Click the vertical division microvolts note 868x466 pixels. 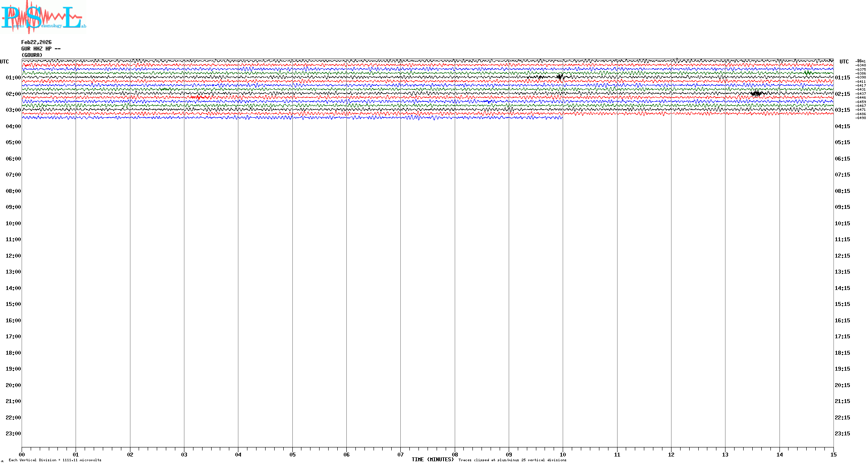[55, 460]
